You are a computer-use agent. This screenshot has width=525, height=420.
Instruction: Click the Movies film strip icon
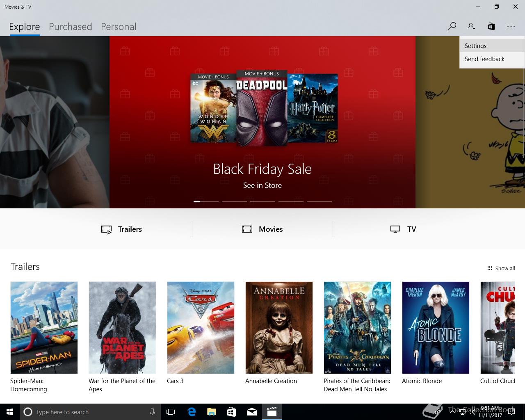247,229
